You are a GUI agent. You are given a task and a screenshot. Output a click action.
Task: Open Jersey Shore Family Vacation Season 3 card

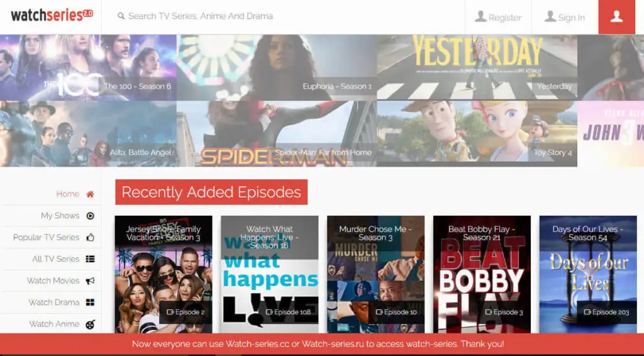pos(164,274)
